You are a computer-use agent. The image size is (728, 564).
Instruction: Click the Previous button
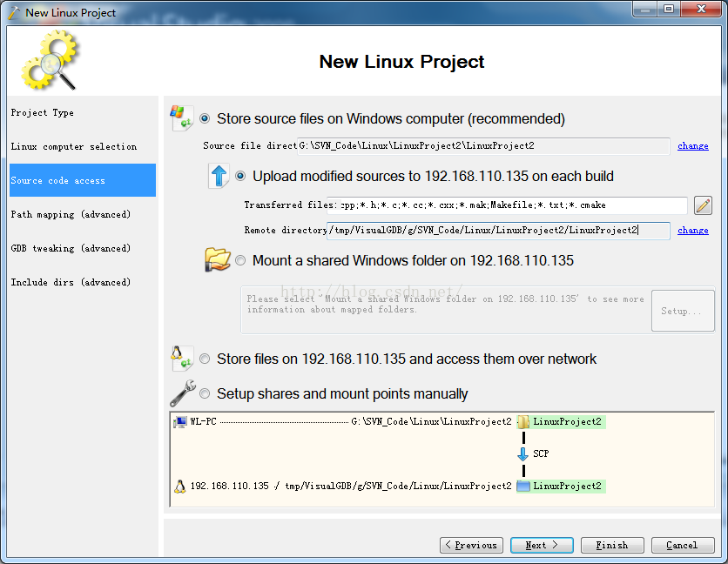pyautogui.click(x=471, y=545)
